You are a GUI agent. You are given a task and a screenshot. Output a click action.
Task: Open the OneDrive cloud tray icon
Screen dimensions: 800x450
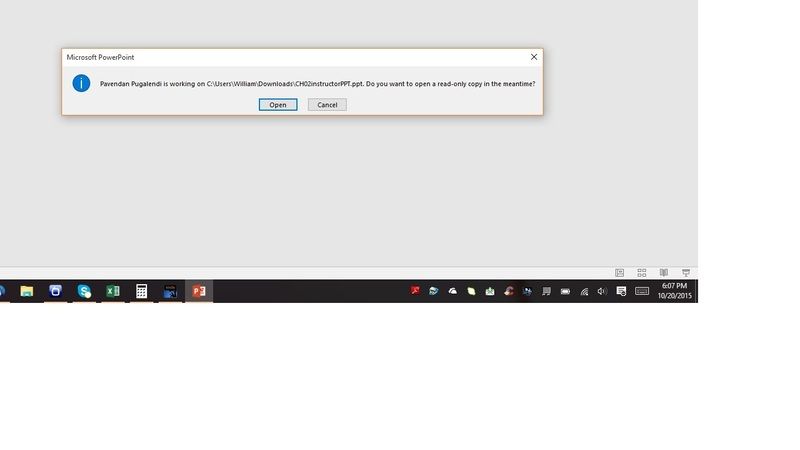tap(453, 291)
